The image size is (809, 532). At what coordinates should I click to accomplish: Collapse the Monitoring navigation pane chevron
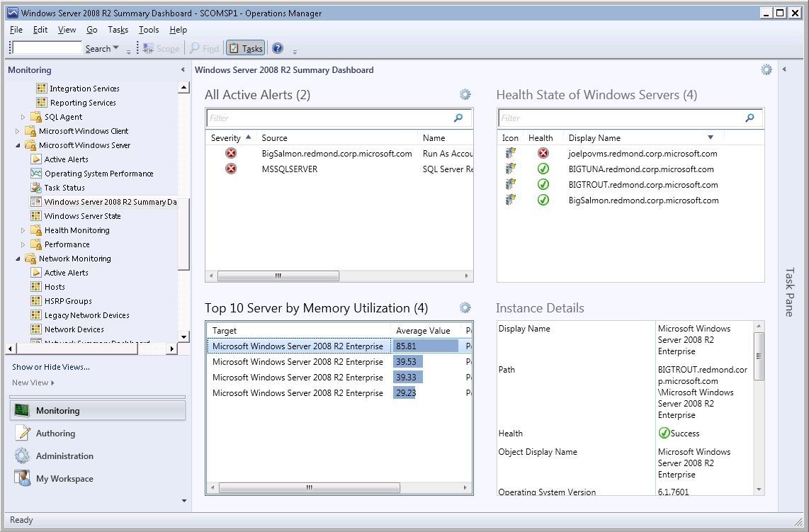click(183, 69)
